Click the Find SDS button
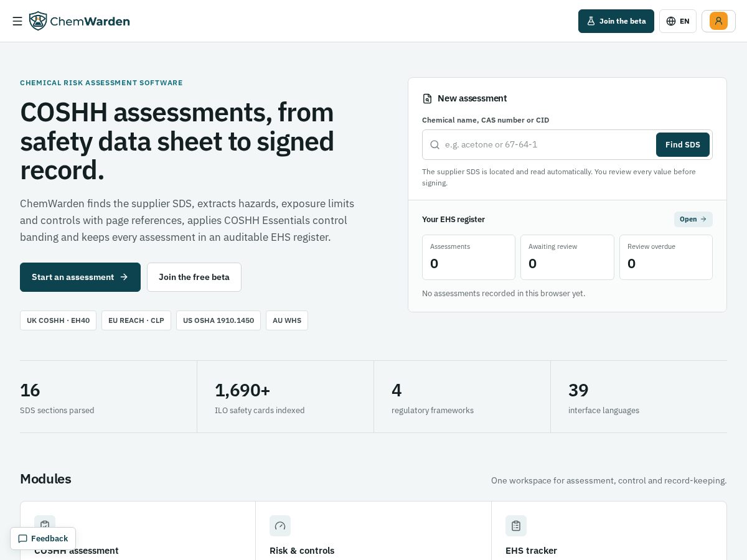This screenshot has height=560, width=747. pyautogui.click(x=683, y=144)
